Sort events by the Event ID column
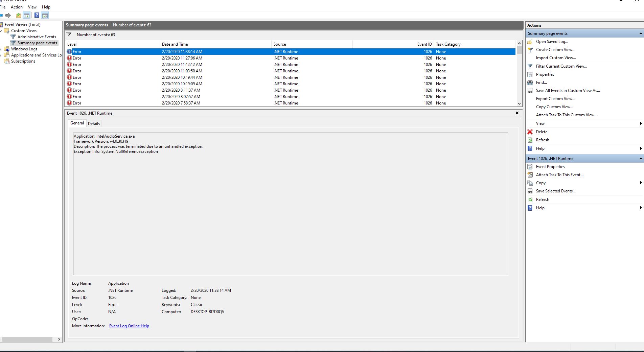 tap(393, 44)
